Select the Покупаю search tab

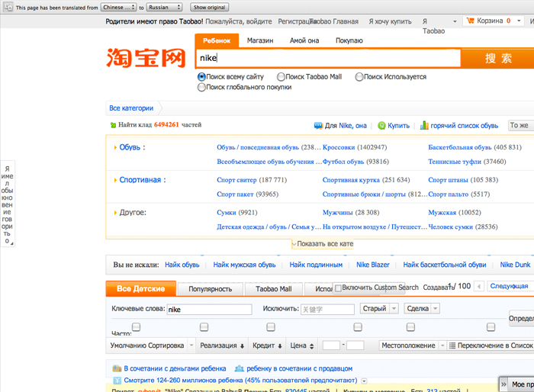click(349, 40)
